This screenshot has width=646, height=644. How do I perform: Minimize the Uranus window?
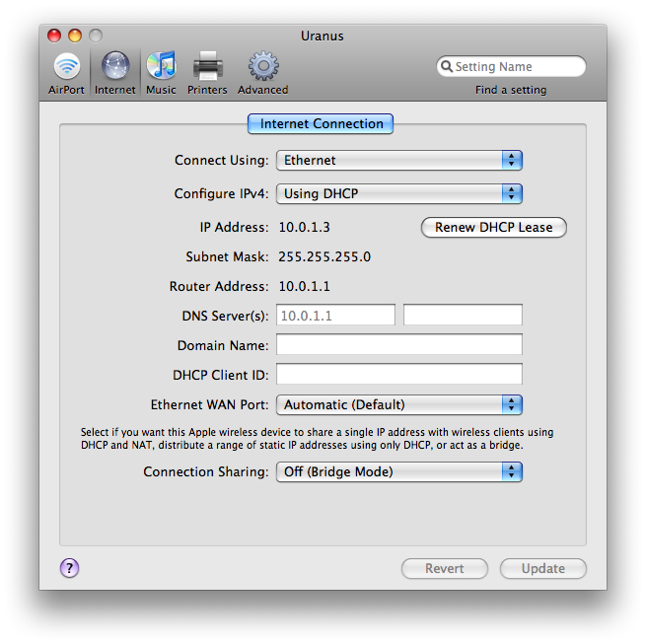coord(75,36)
